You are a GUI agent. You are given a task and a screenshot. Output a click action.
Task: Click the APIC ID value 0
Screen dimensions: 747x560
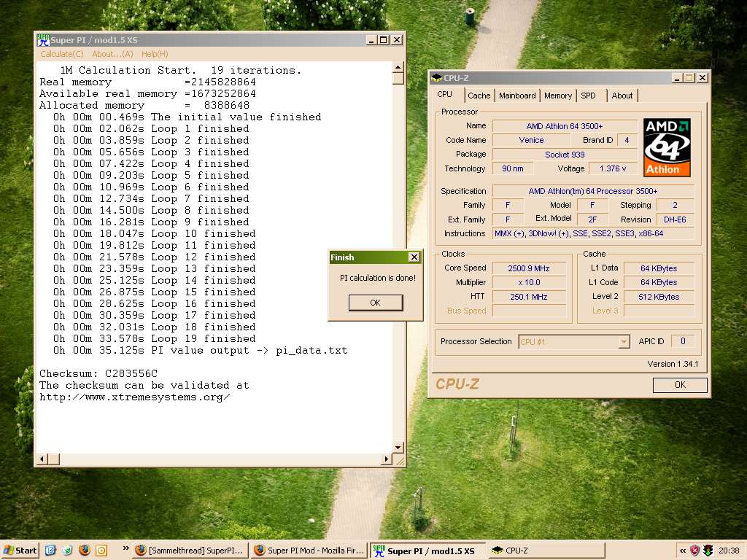pyautogui.click(x=683, y=341)
